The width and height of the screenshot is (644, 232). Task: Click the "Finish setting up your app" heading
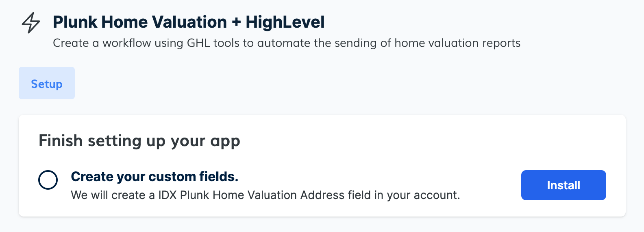(x=139, y=141)
